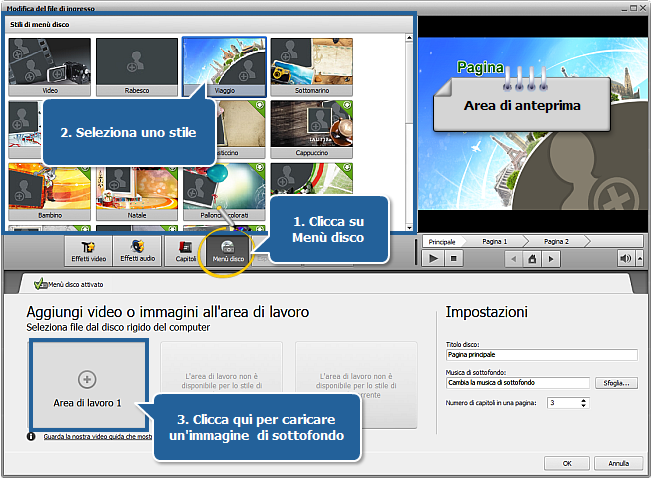Go to next menu page arrow
The width and height of the screenshot is (651, 478).
point(551,259)
